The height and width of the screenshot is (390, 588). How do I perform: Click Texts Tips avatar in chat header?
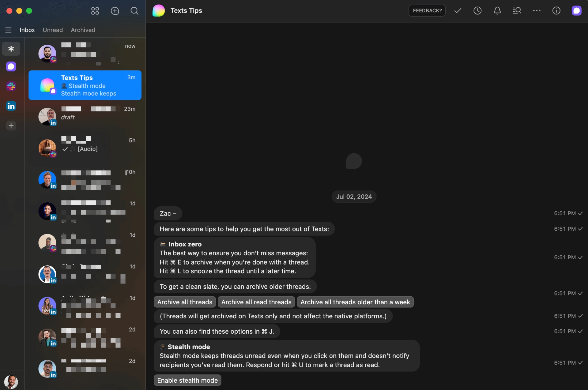(159, 11)
